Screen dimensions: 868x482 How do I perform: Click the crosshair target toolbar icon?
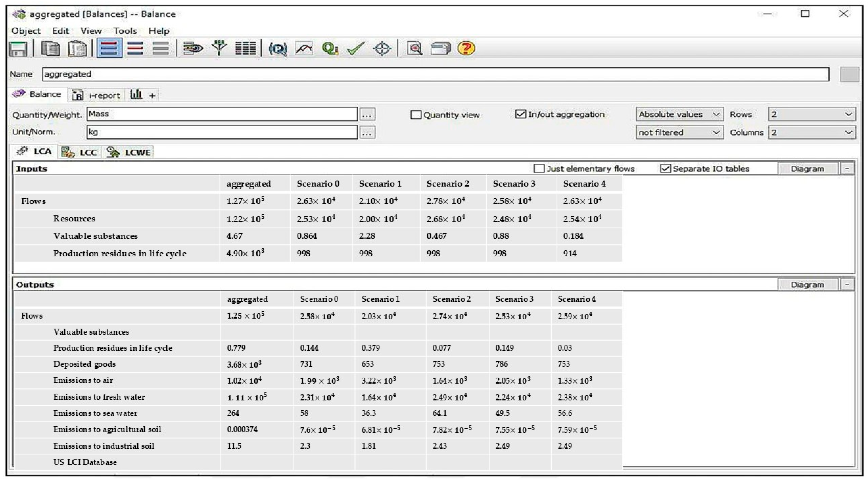pyautogui.click(x=382, y=49)
